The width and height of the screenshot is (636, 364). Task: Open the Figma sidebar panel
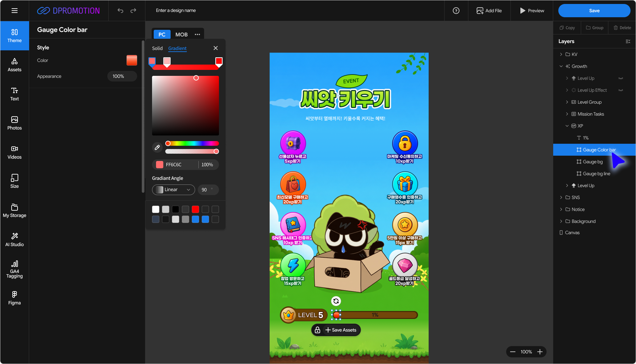pos(15,298)
